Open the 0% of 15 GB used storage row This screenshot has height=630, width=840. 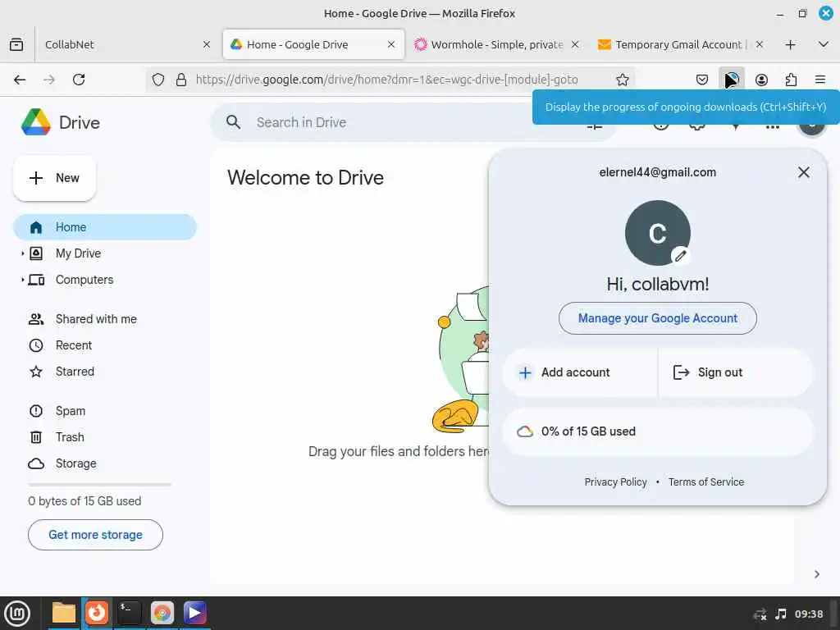657,431
